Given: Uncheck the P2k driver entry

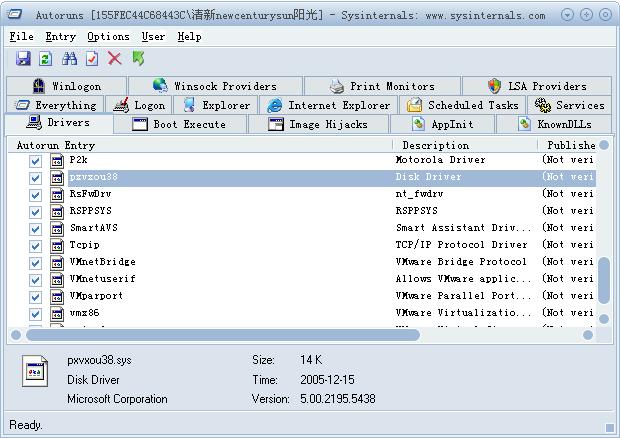Looking at the screenshot, I should coord(35,161).
